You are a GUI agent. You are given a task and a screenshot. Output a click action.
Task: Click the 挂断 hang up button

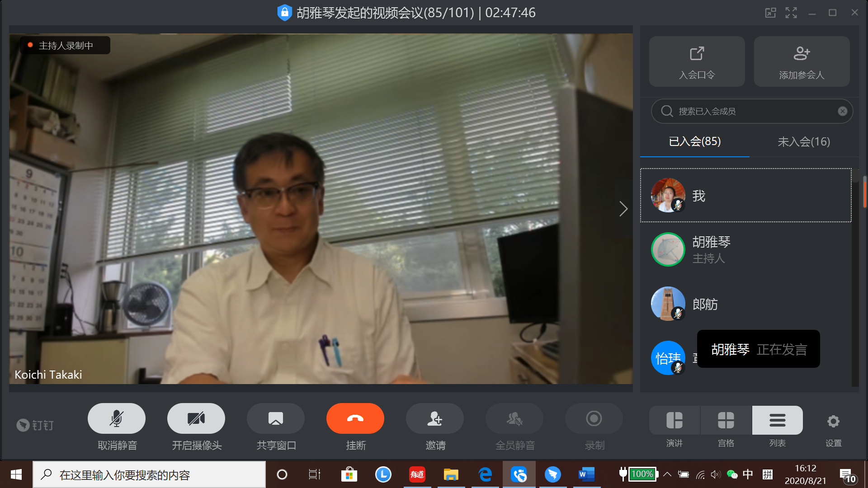coord(355,418)
